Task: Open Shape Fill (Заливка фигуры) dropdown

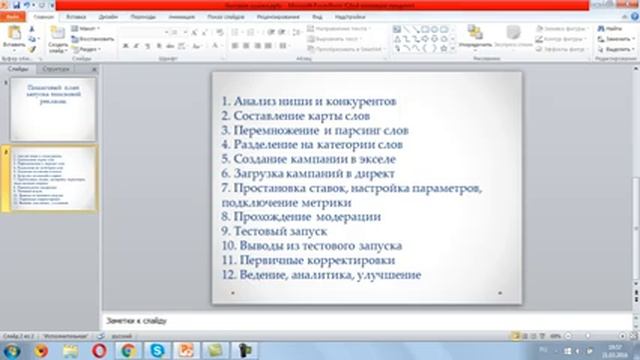Action: point(562,29)
